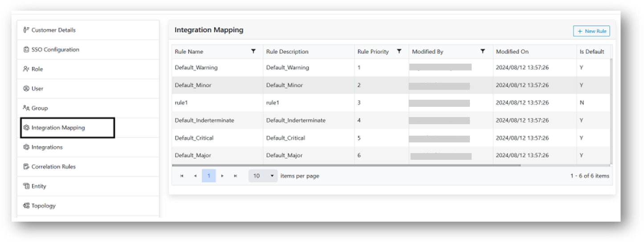644x243 pixels.
Task: Expand the items per page dropdown
Action: point(263,176)
